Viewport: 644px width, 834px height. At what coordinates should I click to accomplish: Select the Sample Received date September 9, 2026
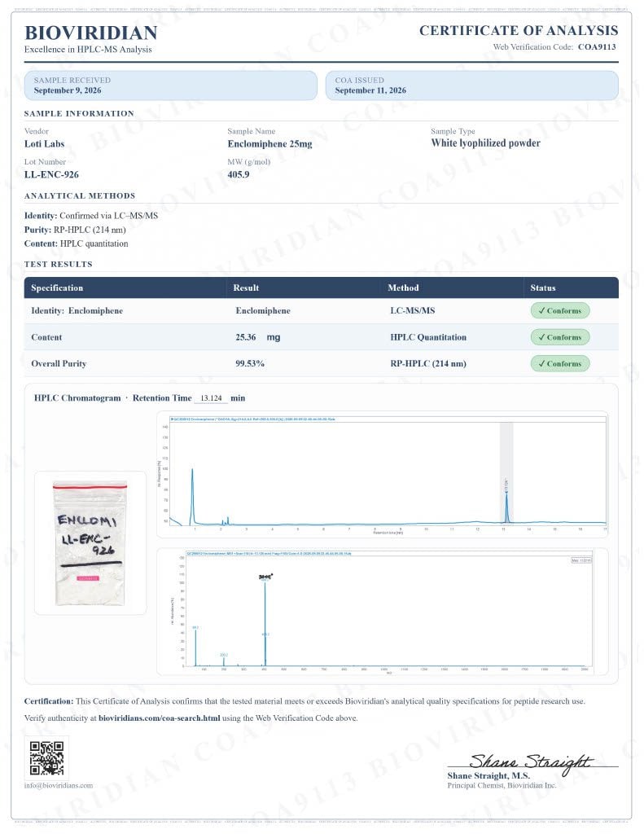[x=68, y=90]
